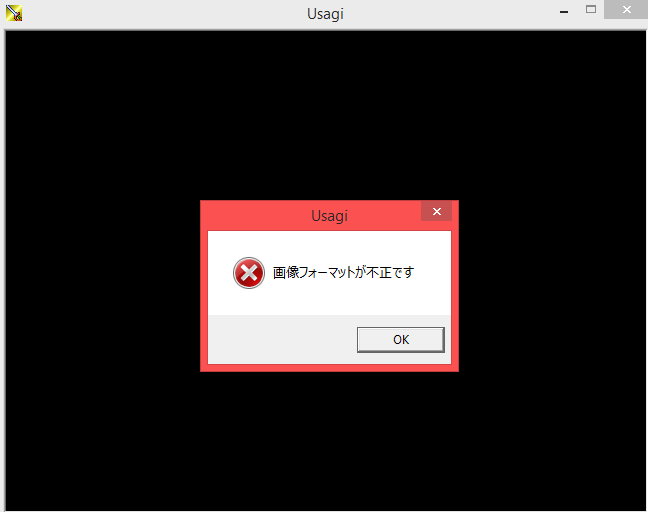648x512 pixels.
Task: Click the empty main window title bar
Action: tap(165, 14)
